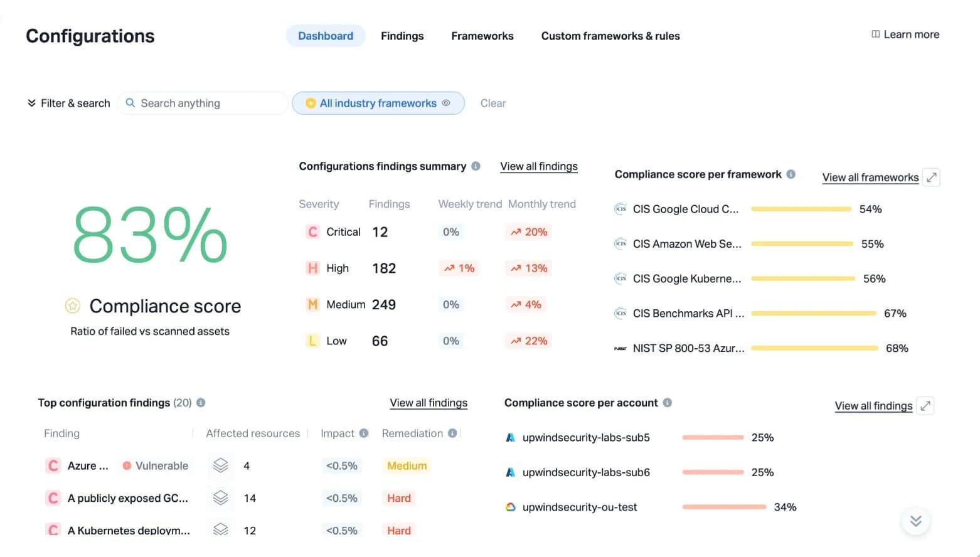Open CIS Benchmarks API framework row

[x=760, y=314]
